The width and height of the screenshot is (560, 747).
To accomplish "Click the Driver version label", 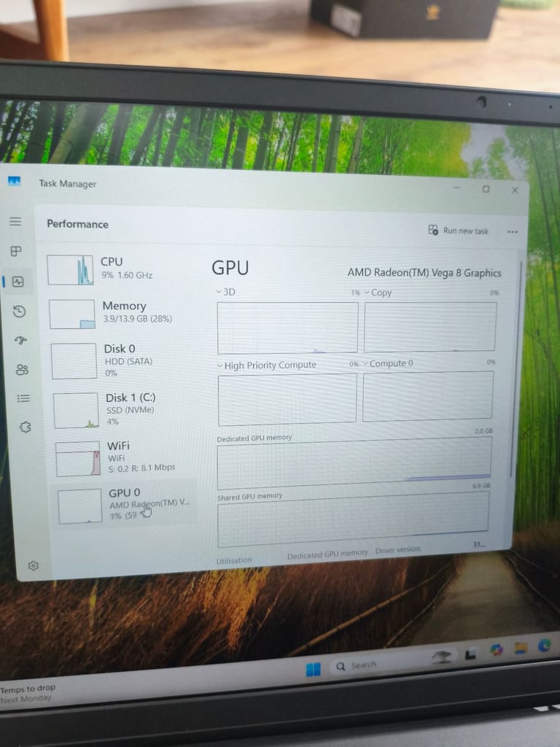I will (x=397, y=550).
